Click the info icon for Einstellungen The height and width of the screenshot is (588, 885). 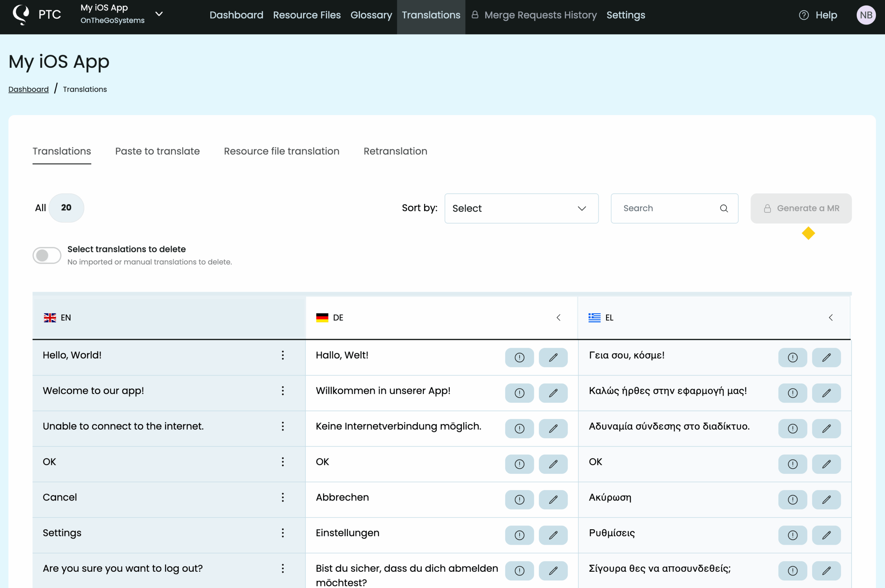coord(519,535)
